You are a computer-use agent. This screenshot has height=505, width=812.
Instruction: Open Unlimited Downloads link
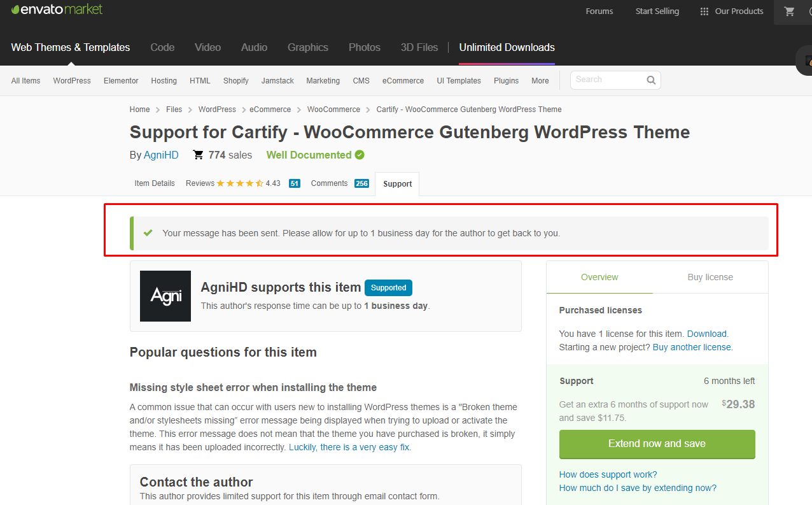click(x=507, y=47)
